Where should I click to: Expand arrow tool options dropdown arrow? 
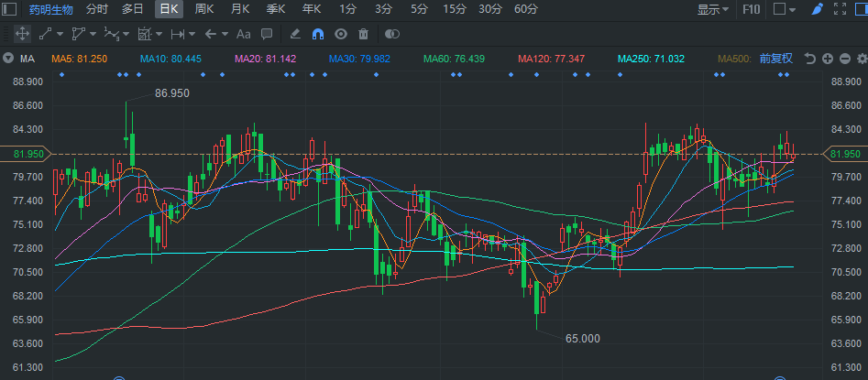(225, 34)
